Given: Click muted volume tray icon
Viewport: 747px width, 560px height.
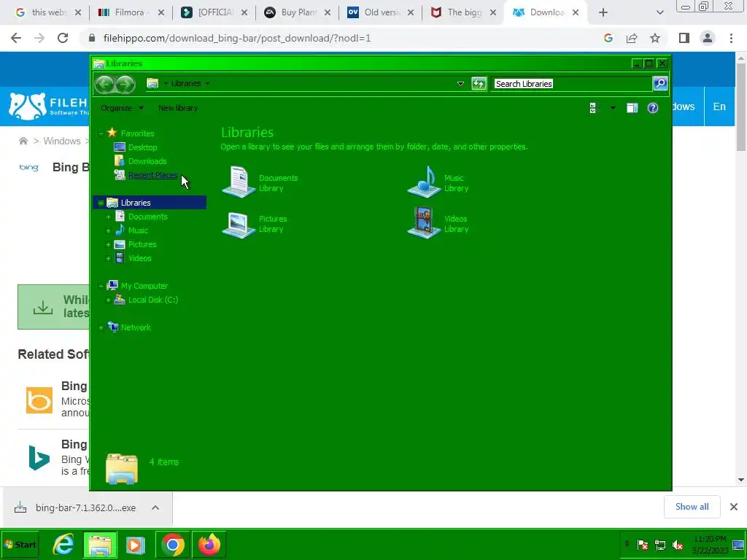Looking at the screenshot, I should pos(678,545).
